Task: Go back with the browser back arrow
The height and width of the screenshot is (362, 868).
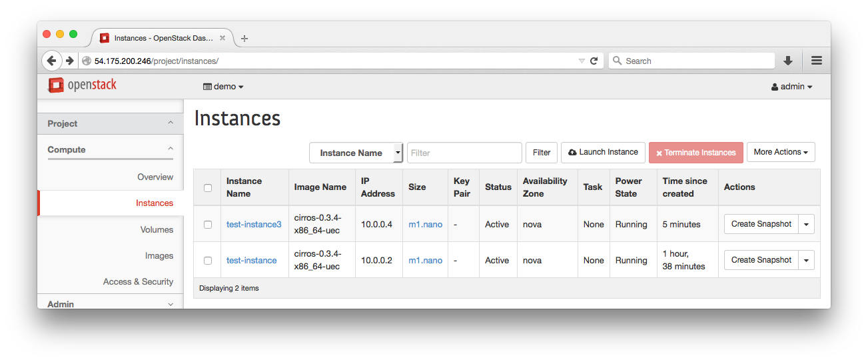Action: coord(51,61)
